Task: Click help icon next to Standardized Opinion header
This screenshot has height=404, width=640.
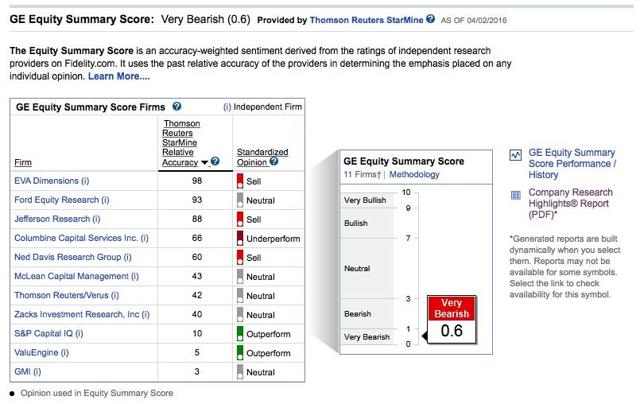Action: click(274, 161)
